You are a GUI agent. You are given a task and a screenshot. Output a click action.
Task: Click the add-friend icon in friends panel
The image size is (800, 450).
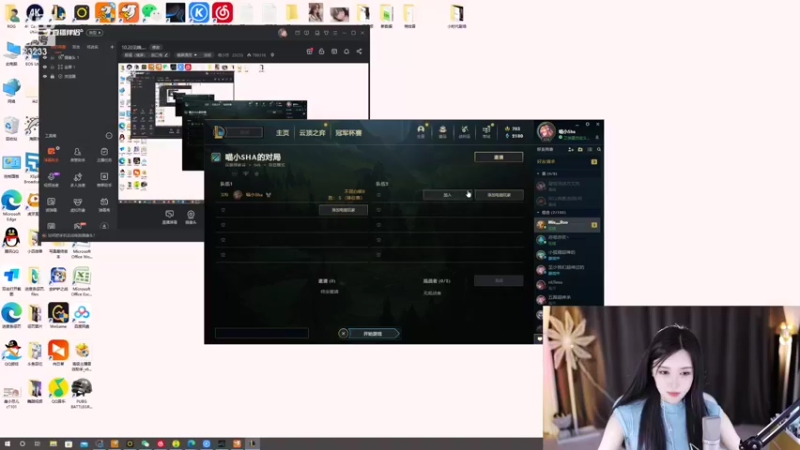(x=571, y=149)
